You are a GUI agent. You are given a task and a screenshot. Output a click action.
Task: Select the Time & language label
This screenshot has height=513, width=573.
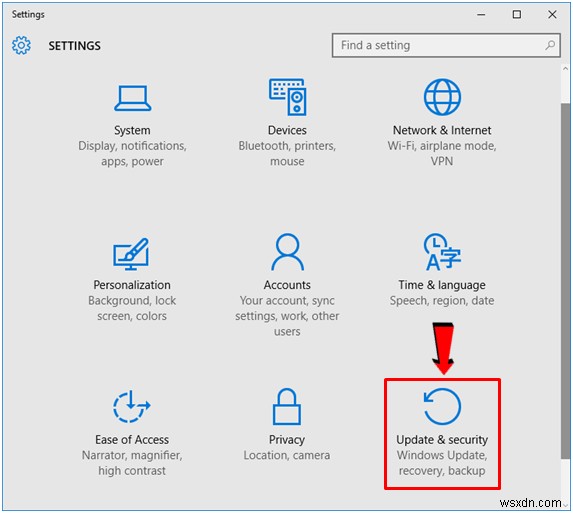(x=442, y=285)
